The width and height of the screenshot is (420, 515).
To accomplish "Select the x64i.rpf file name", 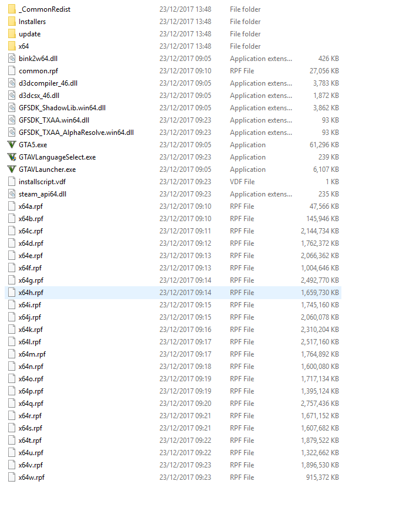I will pos(30,305).
